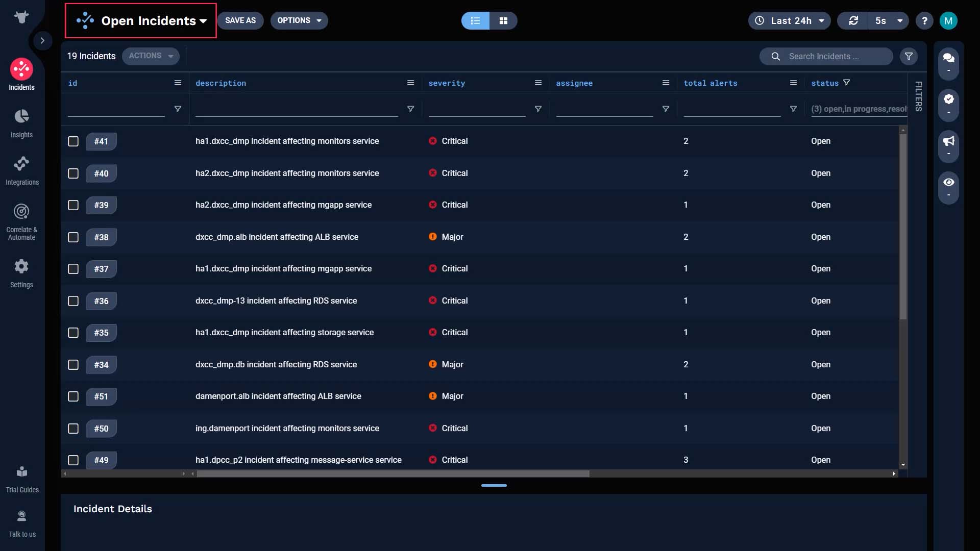980x551 pixels.
Task: Open the OPTIONS dropdown
Action: tap(299, 20)
